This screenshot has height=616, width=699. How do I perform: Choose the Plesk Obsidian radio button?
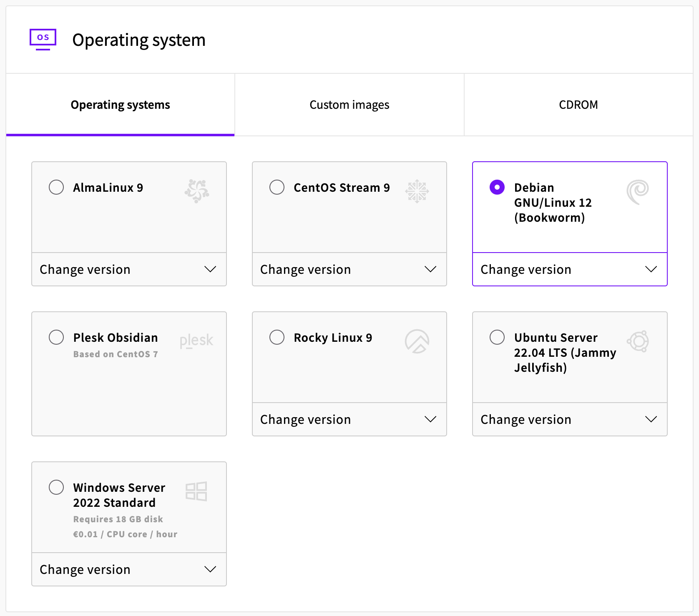[56, 337]
